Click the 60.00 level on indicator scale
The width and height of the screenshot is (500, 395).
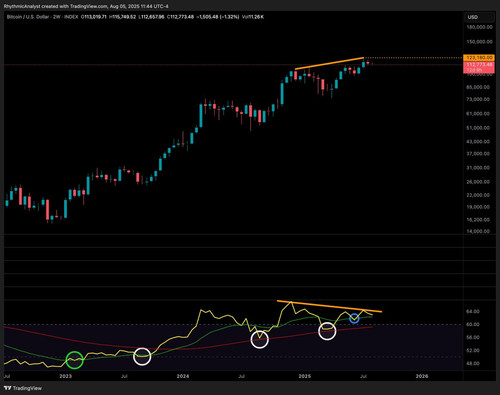pyautogui.click(x=473, y=324)
